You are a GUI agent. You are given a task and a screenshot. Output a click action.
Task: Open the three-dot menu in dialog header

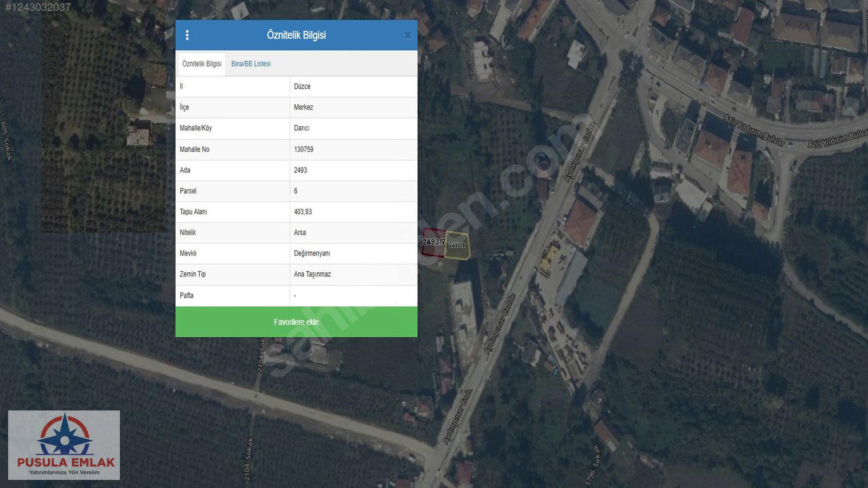tap(187, 35)
